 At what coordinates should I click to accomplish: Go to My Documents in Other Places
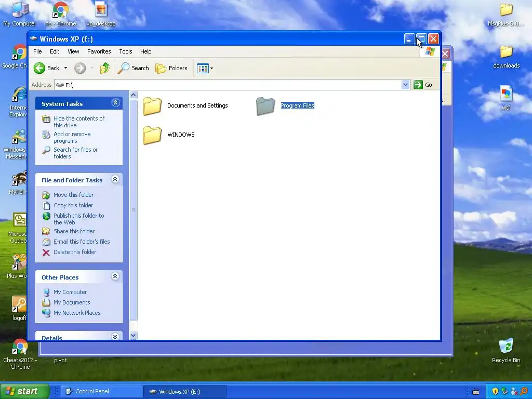(x=72, y=303)
